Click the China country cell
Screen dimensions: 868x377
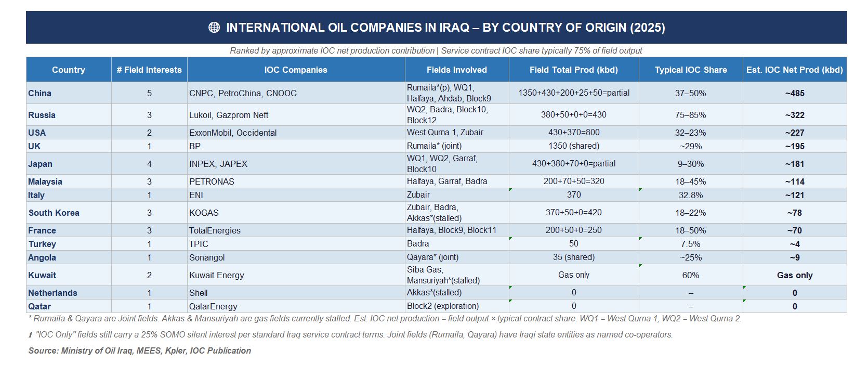click(40, 93)
